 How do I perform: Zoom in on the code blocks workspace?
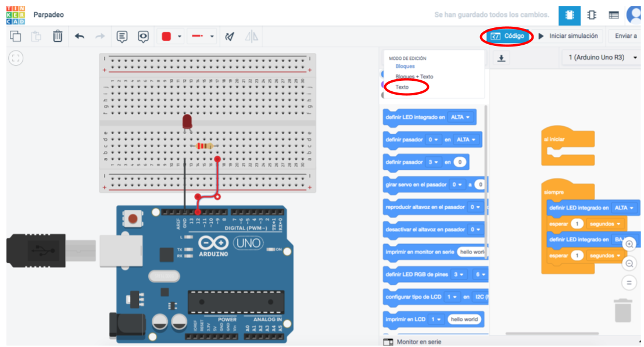pos(629,245)
